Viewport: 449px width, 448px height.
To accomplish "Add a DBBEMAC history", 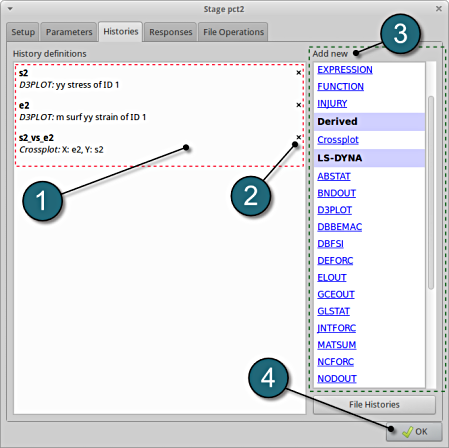I will 339,227.
